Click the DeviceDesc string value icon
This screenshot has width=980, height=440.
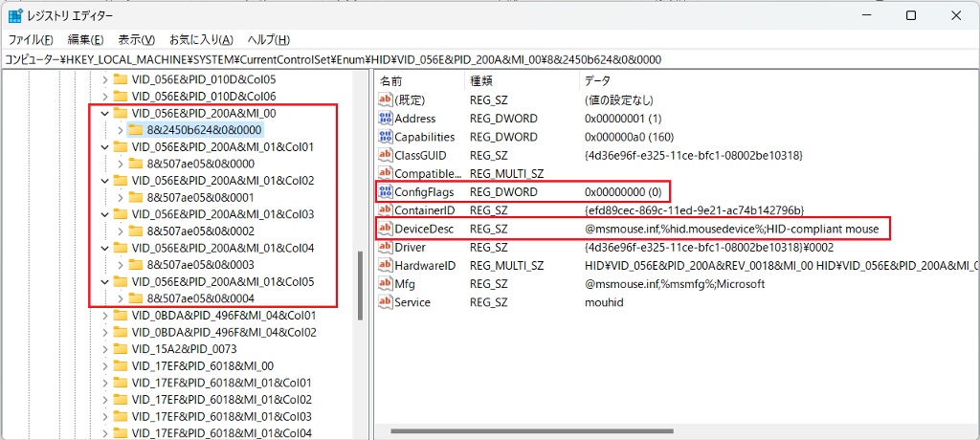(387, 229)
